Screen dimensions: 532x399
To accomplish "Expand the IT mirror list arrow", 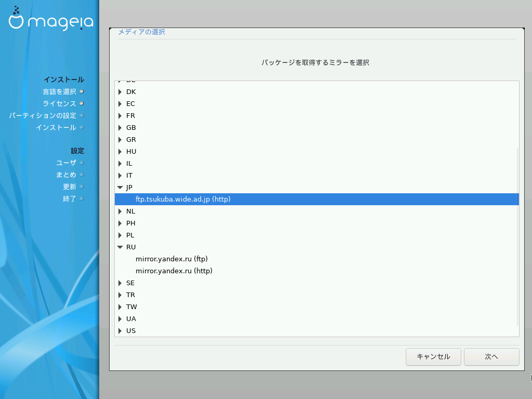I will pyautogui.click(x=120, y=176).
